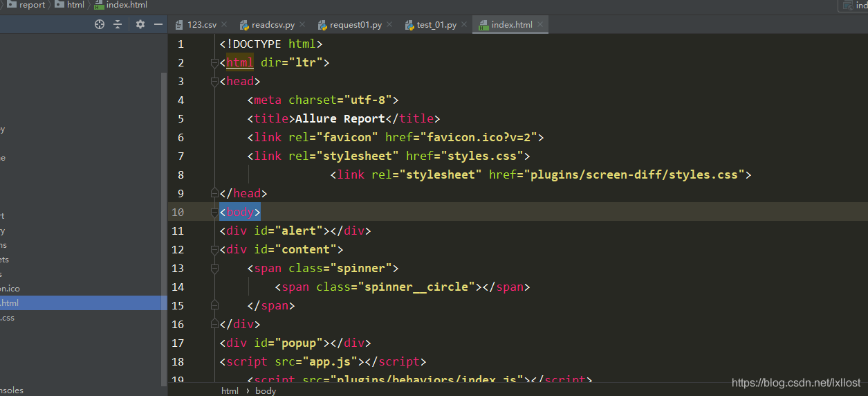Click the index.html tab HTML icon
The image size is (868, 396).
tap(483, 24)
